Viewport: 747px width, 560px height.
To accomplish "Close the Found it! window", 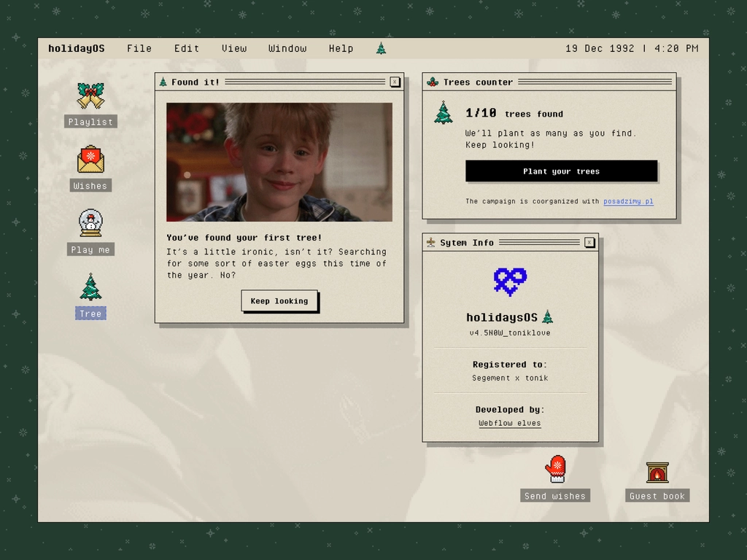I will coord(395,82).
